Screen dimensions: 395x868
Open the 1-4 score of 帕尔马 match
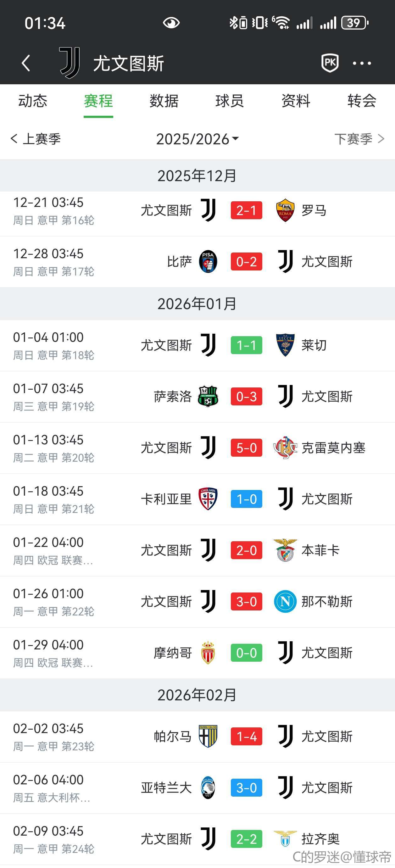246,737
